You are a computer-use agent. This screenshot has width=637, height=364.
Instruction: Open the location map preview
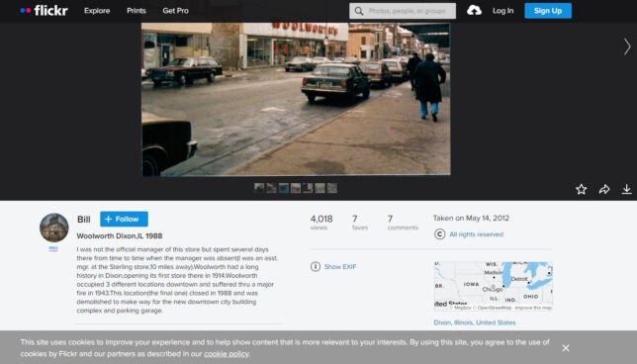(494, 286)
